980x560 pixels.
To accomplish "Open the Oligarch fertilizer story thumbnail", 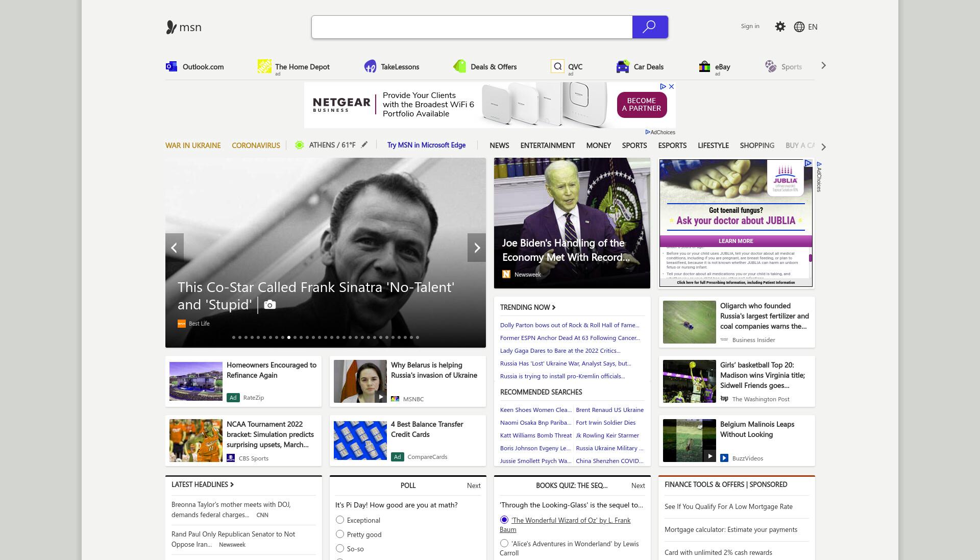I will [x=690, y=322].
